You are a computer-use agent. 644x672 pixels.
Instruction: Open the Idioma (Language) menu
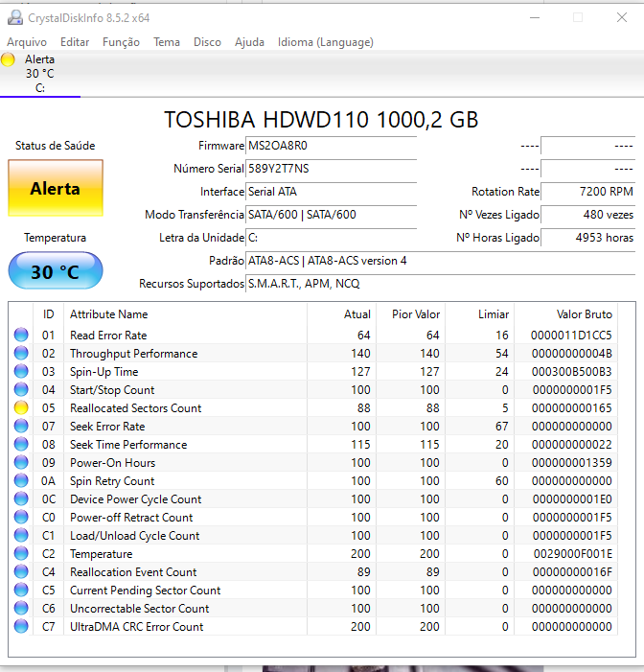[326, 42]
